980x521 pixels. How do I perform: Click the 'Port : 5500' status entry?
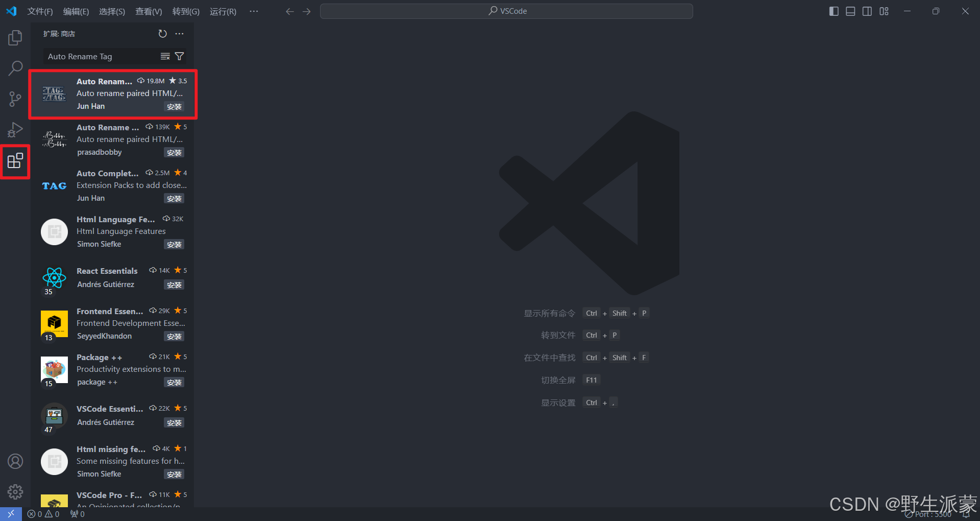click(928, 514)
